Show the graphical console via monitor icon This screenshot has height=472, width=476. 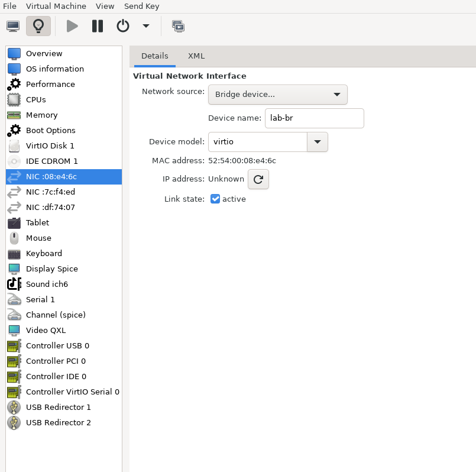coord(12,26)
